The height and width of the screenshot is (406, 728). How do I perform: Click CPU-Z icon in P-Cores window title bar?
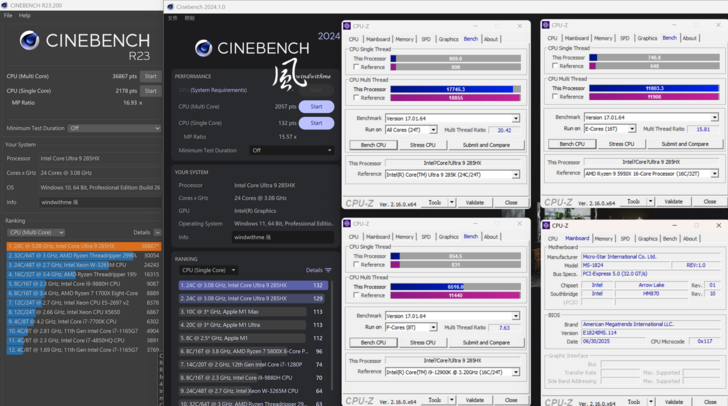point(347,224)
